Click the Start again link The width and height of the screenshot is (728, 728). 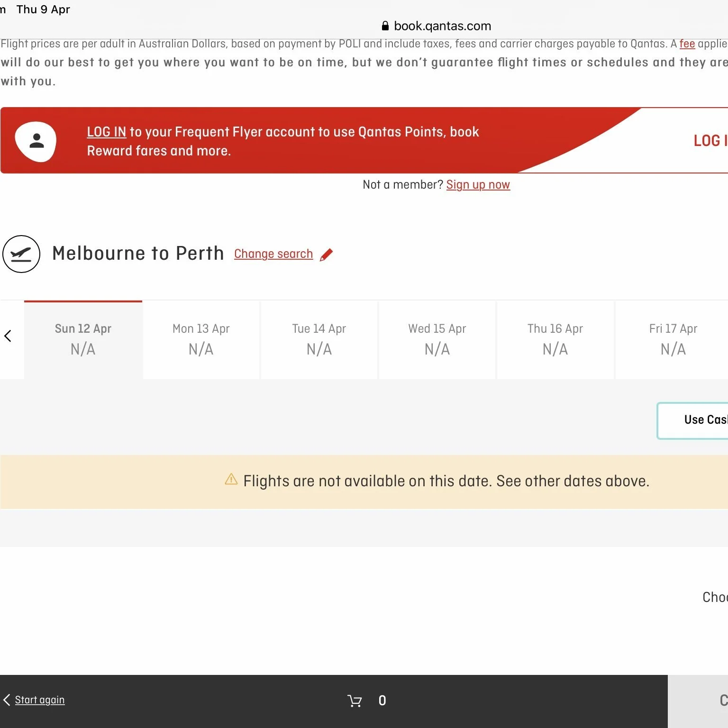coord(40,700)
